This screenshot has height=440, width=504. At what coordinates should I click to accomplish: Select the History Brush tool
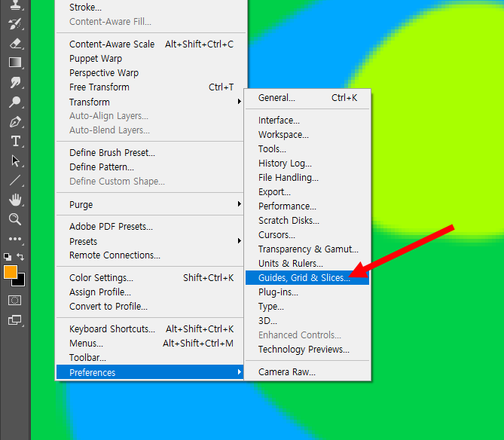point(15,24)
